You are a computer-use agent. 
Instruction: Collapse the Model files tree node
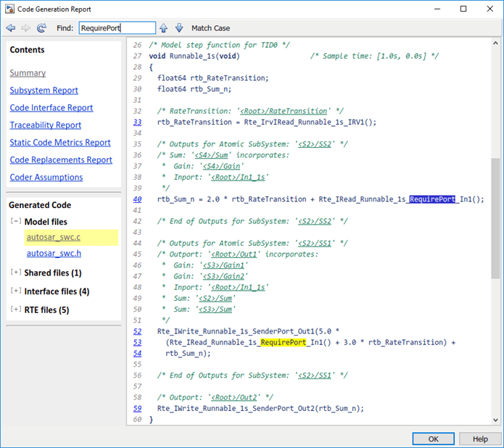pos(16,222)
